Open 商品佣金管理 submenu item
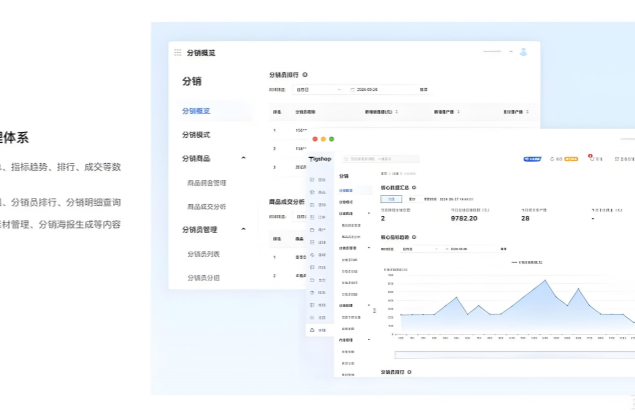635x413 pixels. pos(207,182)
